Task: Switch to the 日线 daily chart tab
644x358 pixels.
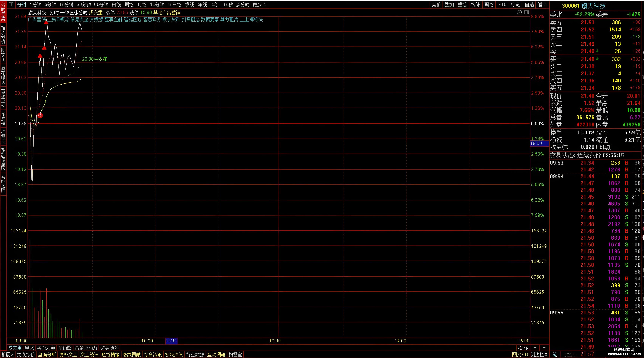Action: [x=116, y=5]
